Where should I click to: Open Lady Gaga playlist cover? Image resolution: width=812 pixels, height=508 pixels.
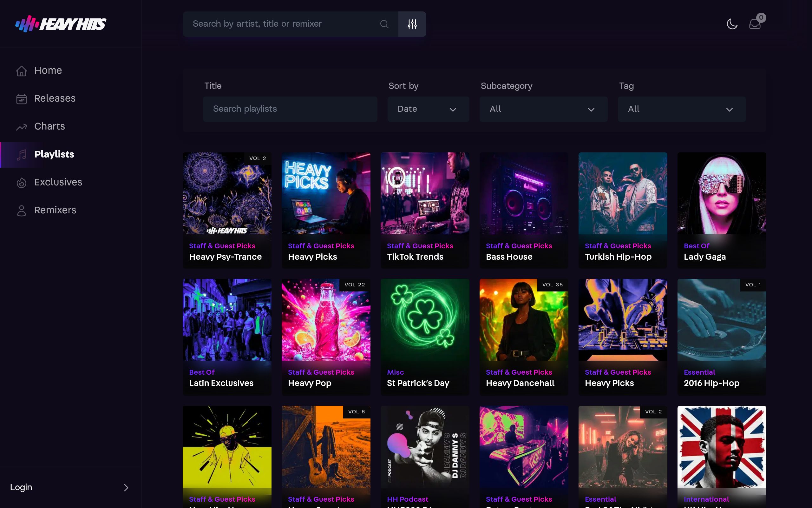(x=721, y=194)
